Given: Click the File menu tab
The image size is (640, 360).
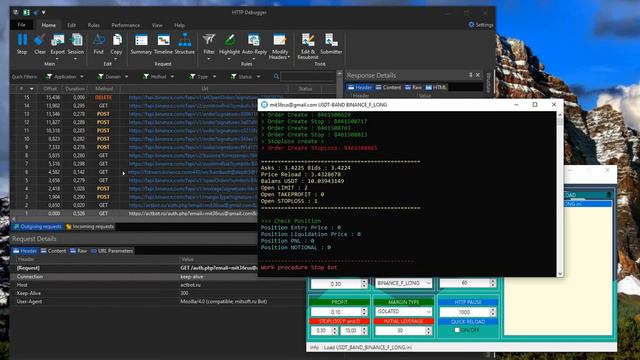Looking at the screenshot, I should click(x=21, y=25).
